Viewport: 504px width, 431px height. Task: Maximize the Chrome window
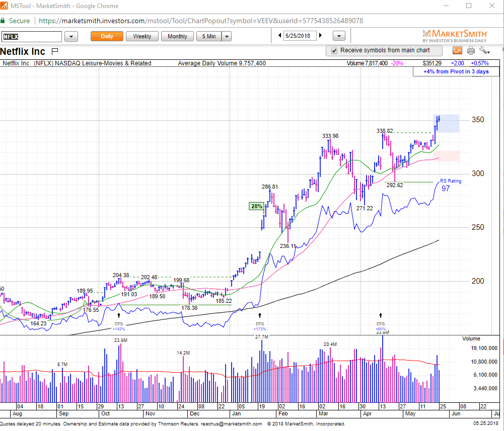click(x=469, y=6)
